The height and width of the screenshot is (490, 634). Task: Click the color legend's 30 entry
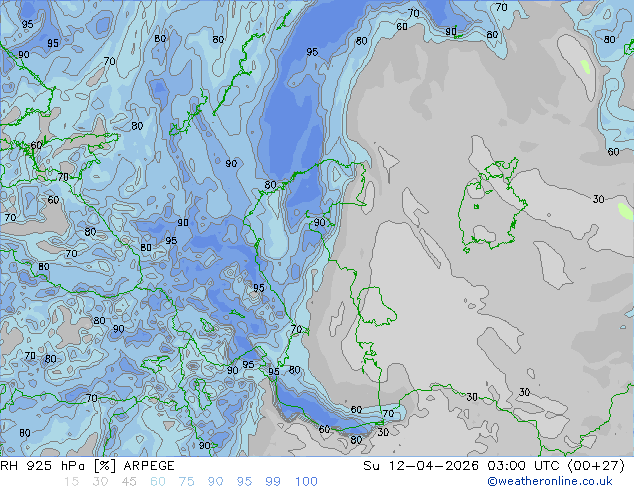[x=100, y=482]
